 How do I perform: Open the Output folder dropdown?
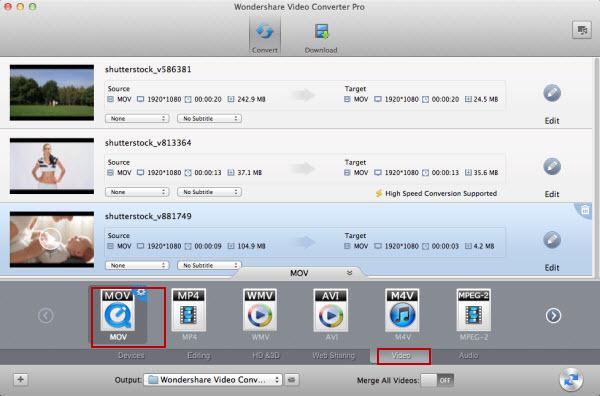tap(213, 380)
